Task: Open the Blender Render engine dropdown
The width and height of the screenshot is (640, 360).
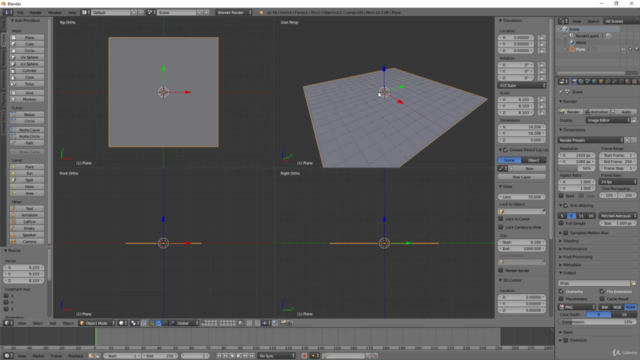Action: coord(234,13)
